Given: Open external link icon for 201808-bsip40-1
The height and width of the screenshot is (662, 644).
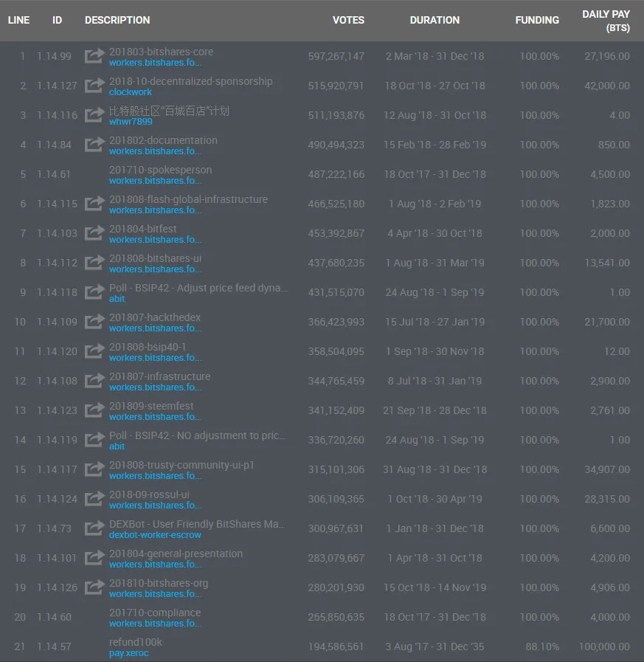Looking at the screenshot, I should (94, 351).
